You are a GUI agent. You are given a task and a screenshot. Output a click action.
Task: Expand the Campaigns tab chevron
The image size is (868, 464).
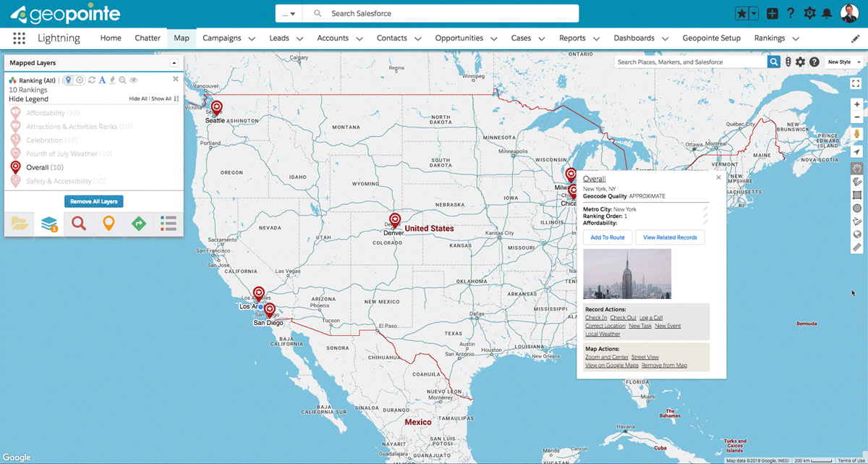252,38
